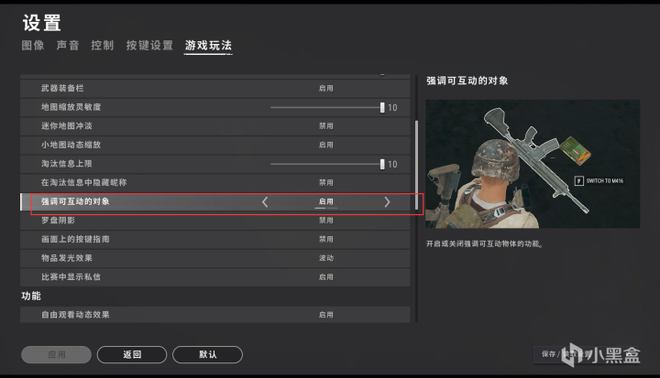The height and width of the screenshot is (378, 660).
Task: Toggle 迷你地图冲淡 setting value
Action: [x=326, y=126]
